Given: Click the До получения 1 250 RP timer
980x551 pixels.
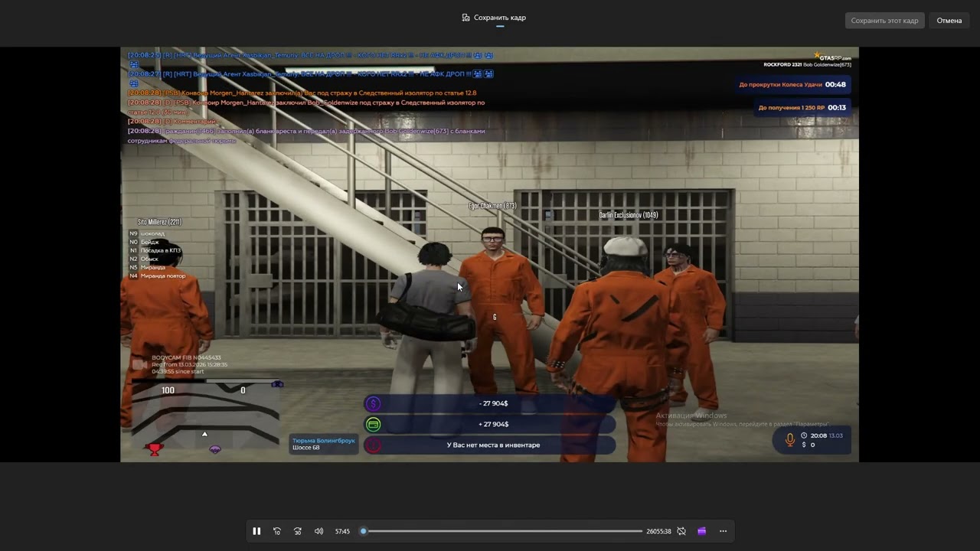Looking at the screenshot, I should click(x=802, y=107).
